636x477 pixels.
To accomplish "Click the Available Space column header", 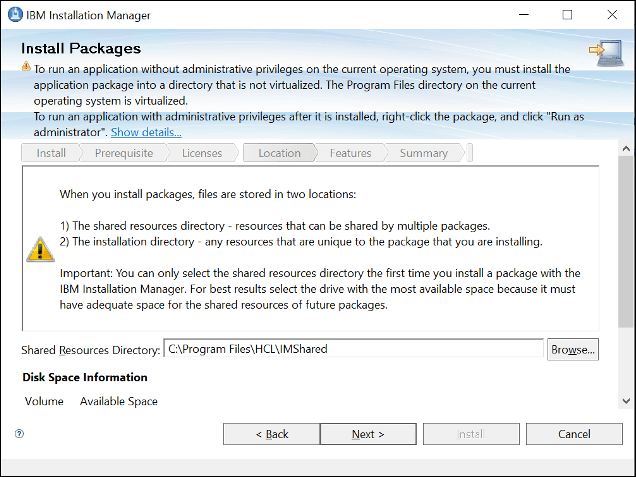I will pyautogui.click(x=118, y=401).
